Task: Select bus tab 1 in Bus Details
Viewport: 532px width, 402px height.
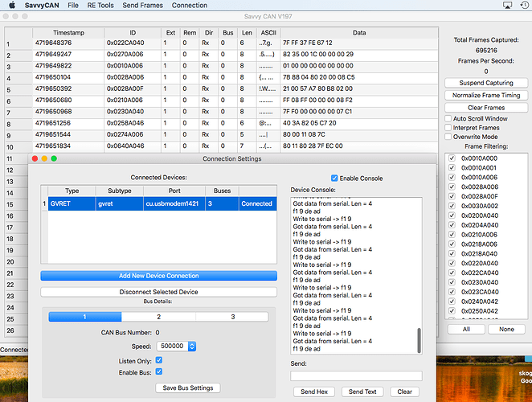Action: pos(85,317)
